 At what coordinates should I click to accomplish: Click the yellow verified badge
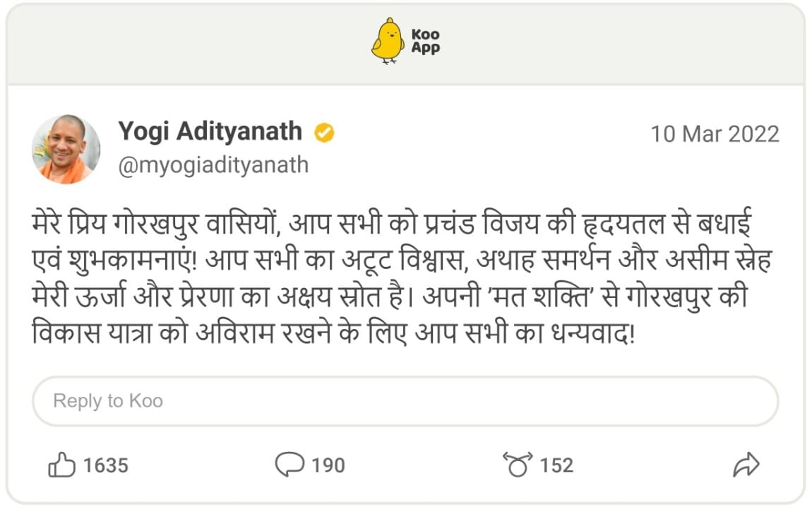point(324,132)
